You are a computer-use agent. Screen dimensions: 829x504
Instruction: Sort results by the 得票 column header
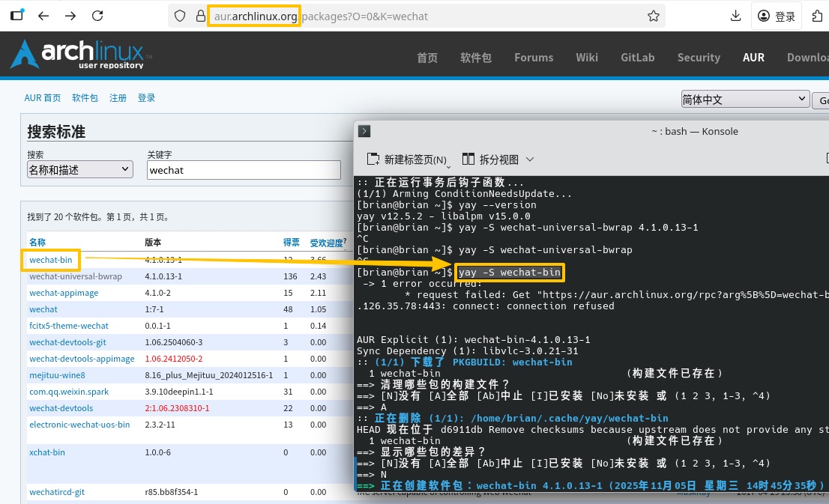click(x=291, y=243)
